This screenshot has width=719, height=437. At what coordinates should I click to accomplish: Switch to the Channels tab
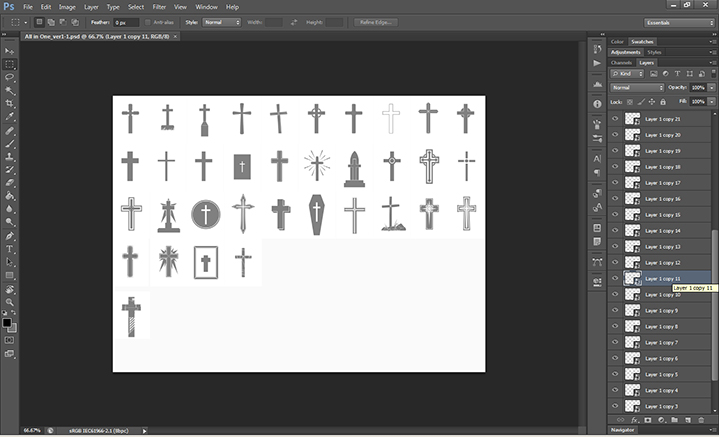622,62
